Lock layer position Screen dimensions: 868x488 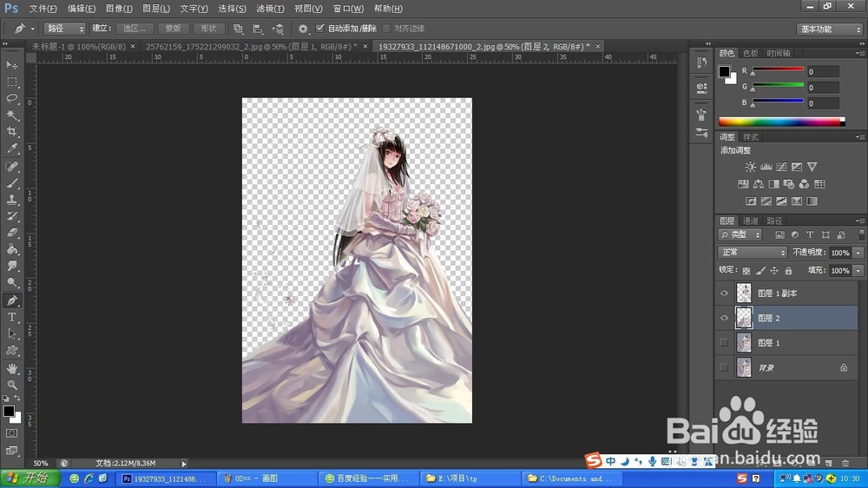[774, 270]
